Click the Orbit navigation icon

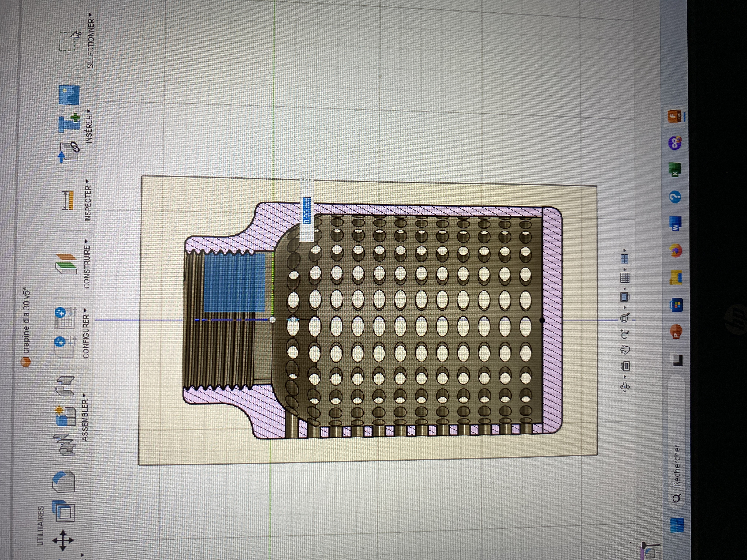tap(625, 386)
